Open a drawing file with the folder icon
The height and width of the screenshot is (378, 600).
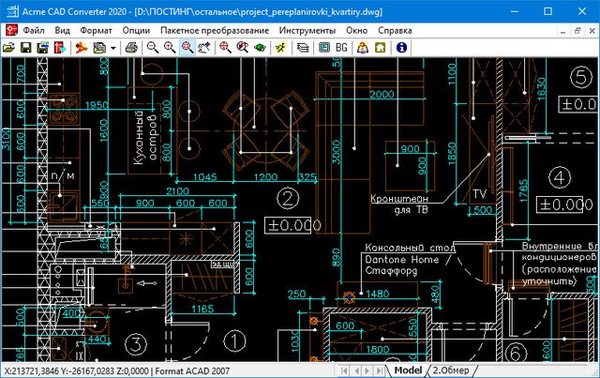coord(9,48)
